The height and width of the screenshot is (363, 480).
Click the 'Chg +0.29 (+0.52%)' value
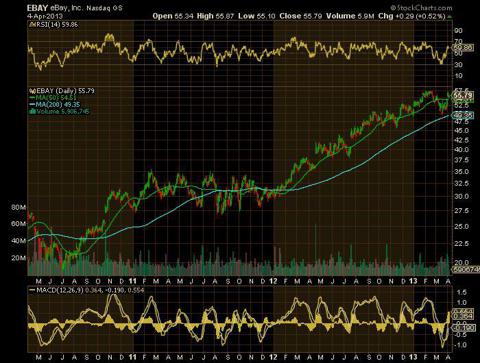pyautogui.click(x=411, y=16)
